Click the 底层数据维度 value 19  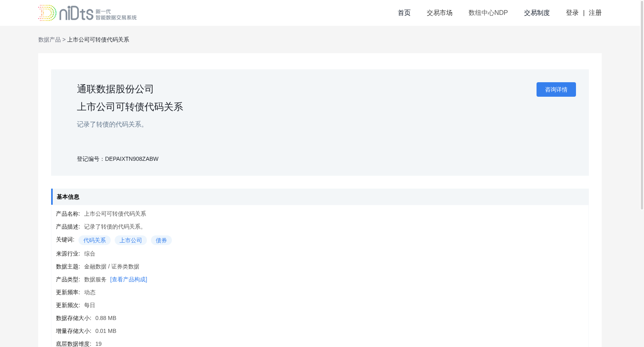[99, 344]
